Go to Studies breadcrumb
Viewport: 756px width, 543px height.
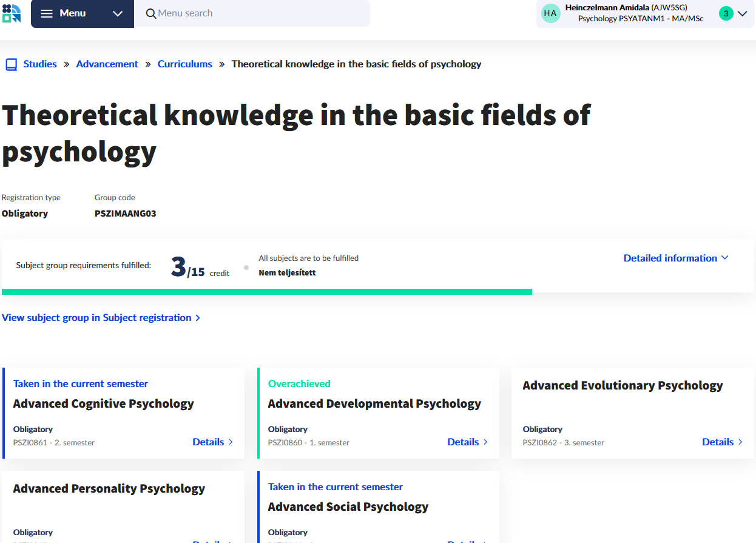(40, 64)
